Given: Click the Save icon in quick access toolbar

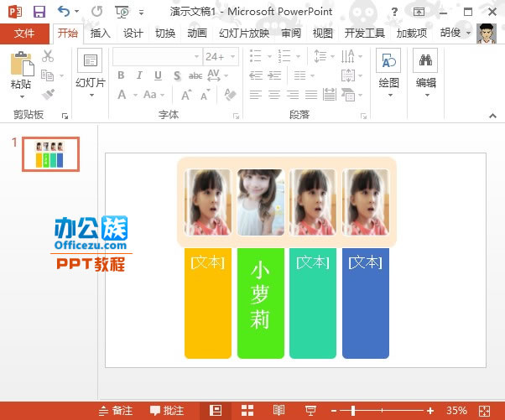Looking at the screenshot, I should click(x=39, y=12).
